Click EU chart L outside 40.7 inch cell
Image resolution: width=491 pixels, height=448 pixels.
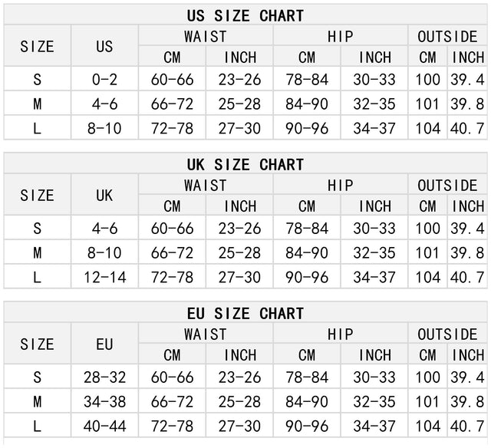467,426
